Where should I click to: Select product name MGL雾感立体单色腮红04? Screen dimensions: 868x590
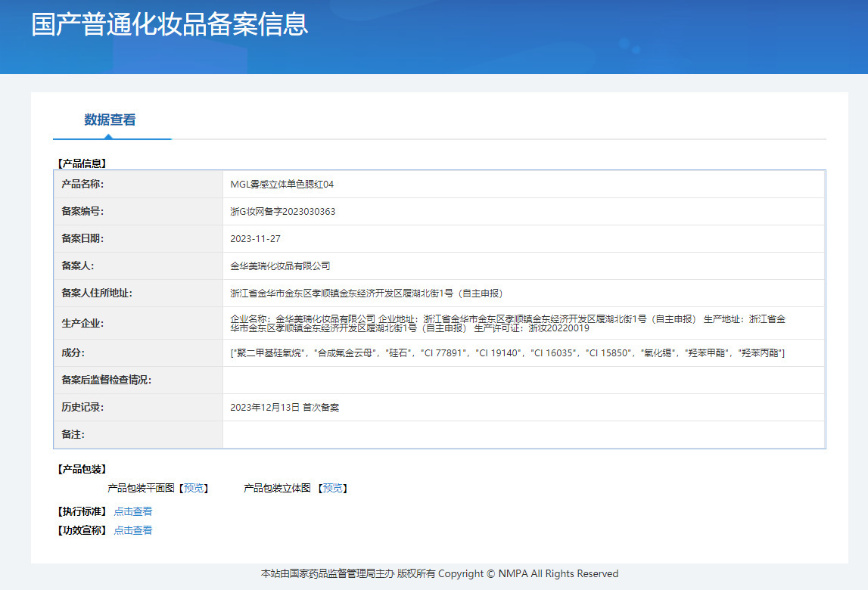click(x=282, y=185)
